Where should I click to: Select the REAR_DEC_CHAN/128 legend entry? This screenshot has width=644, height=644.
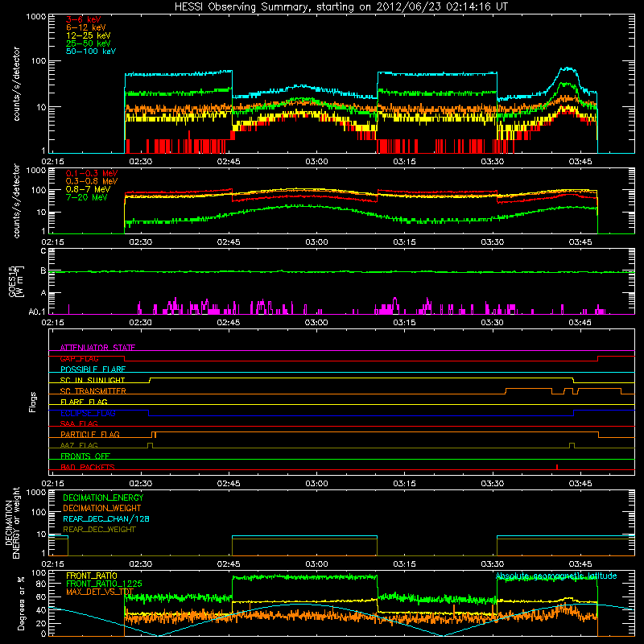click(x=106, y=518)
